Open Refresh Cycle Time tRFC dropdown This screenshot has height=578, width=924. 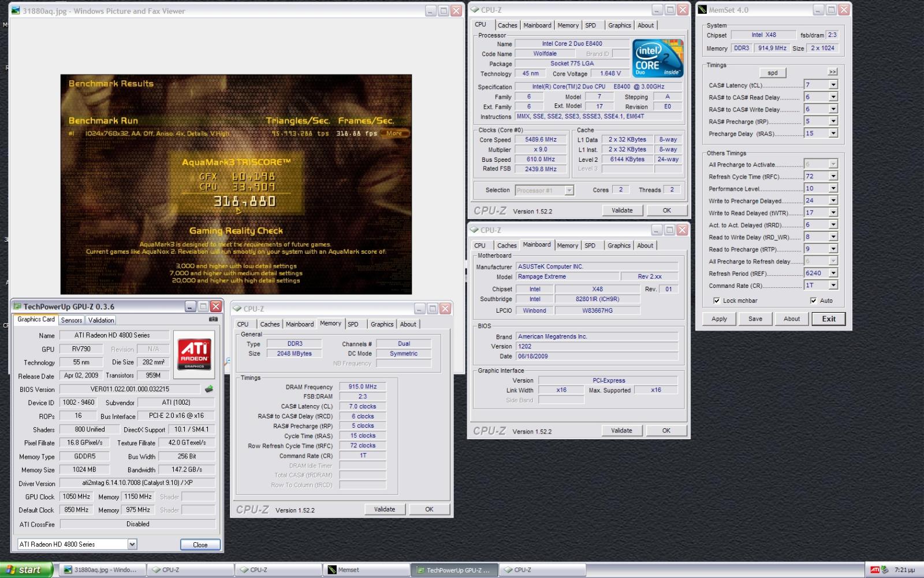(x=833, y=176)
